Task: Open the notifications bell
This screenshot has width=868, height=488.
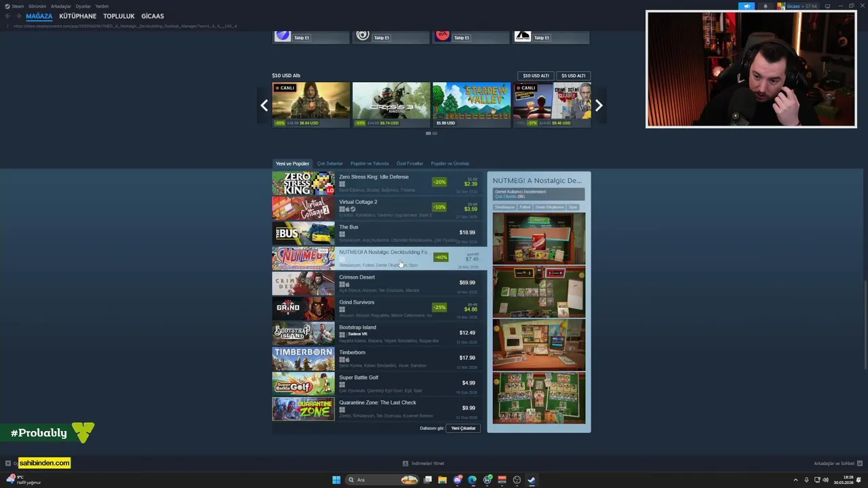Action: 766,6
